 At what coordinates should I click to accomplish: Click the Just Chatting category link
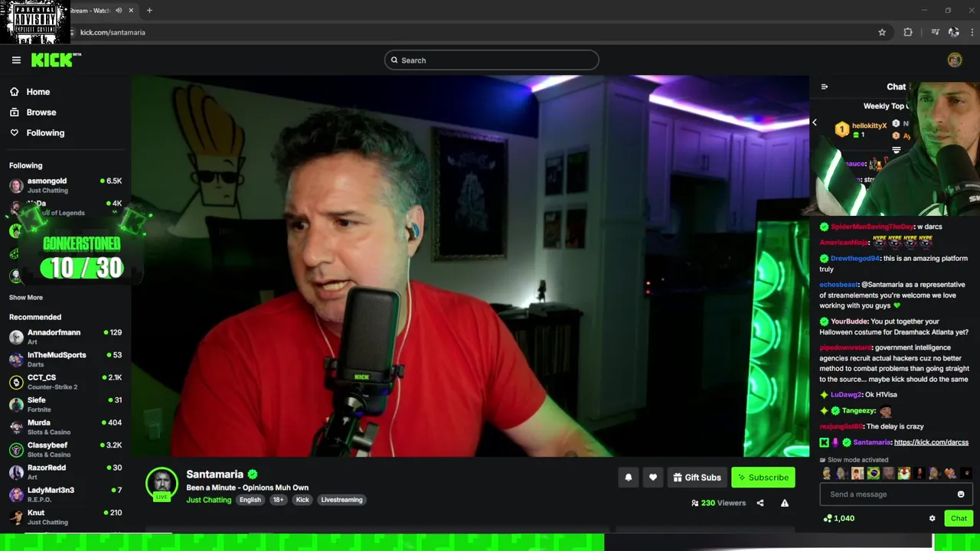click(x=208, y=500)
